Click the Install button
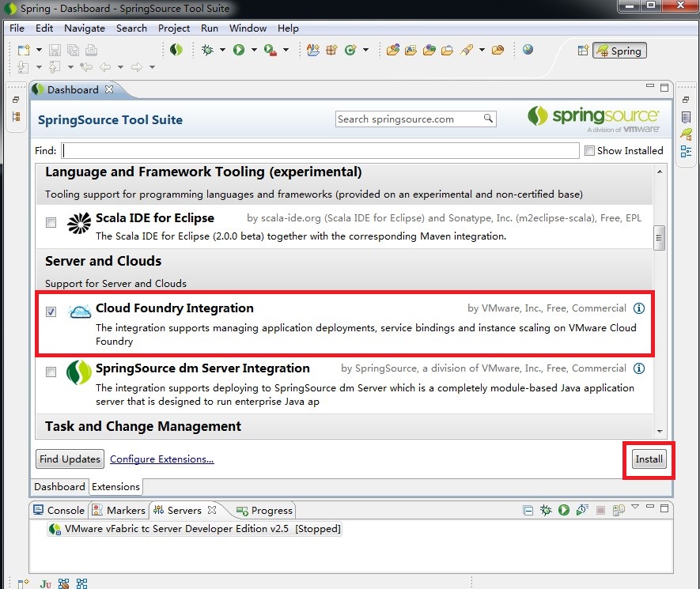Screen dimensions: 700x589 649,459
